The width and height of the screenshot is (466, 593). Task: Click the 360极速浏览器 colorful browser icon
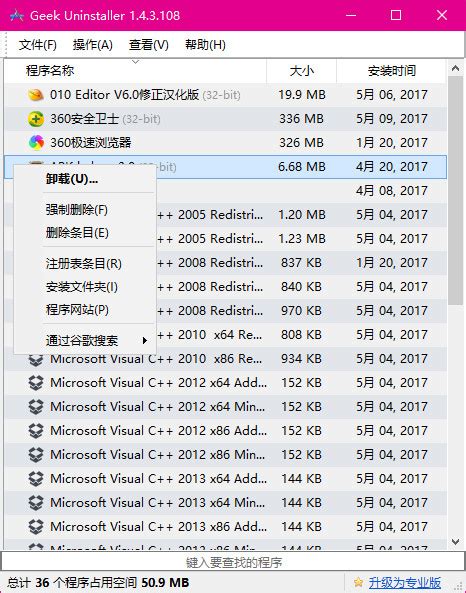click(36, 143)
